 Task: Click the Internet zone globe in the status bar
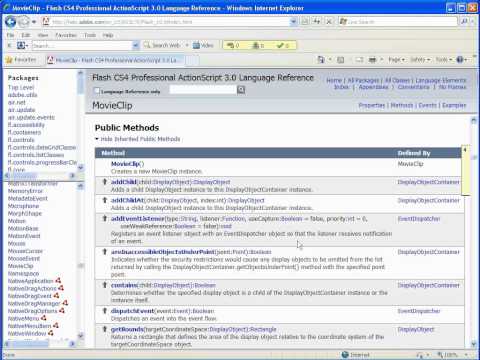point(345,355)
